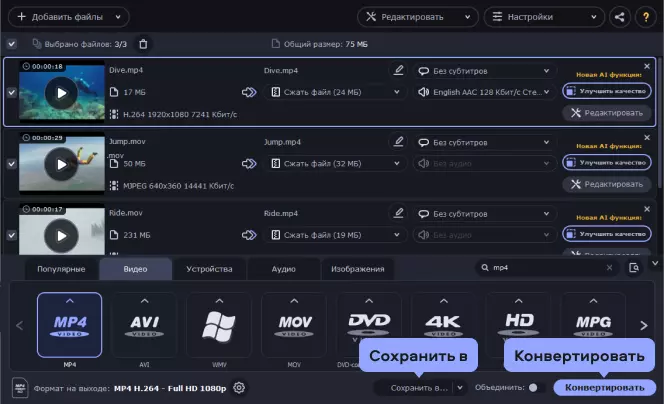Viewport: 664px width, 404px height.
Task: Click the share icon in top toolbar
Action: 620,17
